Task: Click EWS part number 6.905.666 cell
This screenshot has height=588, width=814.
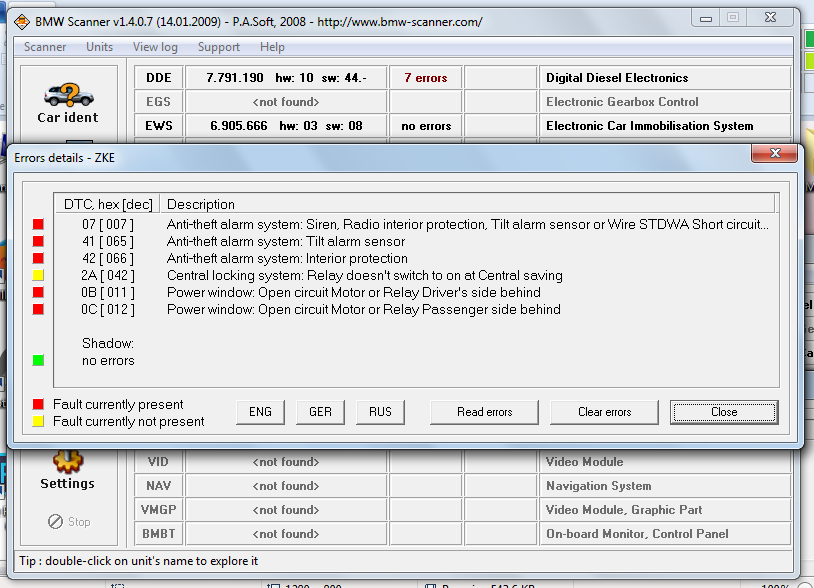Action: [x=286, y=126]
